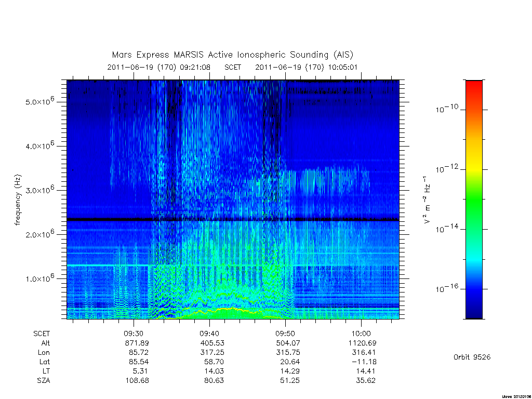Screen dimensions: 532x399
Task: Click the local time value 14.29
Action: coord(290,371)
